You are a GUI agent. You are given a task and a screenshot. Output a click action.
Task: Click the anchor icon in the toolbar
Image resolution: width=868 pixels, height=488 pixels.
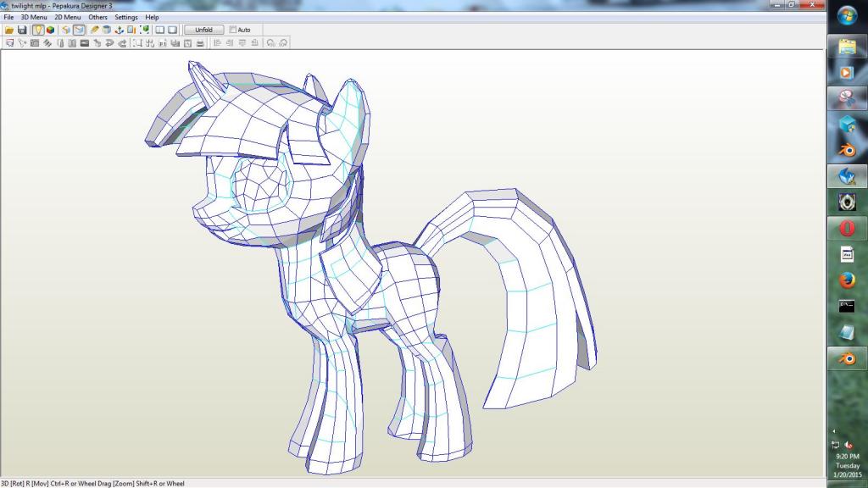click(x=119, y=30)
